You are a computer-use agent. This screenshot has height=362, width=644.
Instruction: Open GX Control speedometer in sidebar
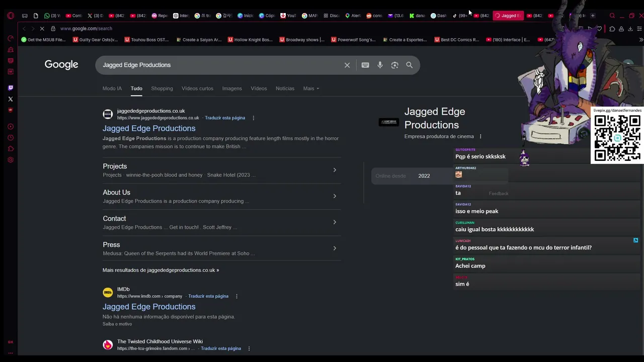coord(11,39)
